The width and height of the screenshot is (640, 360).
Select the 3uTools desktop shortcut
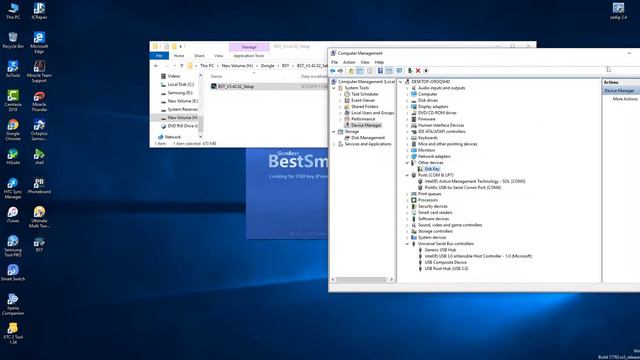(13, 69)
